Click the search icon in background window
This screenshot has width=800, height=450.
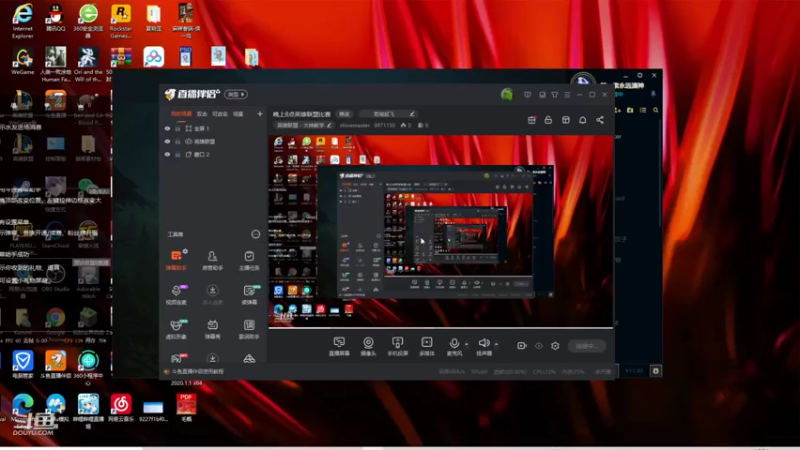[x=656, y=110]
